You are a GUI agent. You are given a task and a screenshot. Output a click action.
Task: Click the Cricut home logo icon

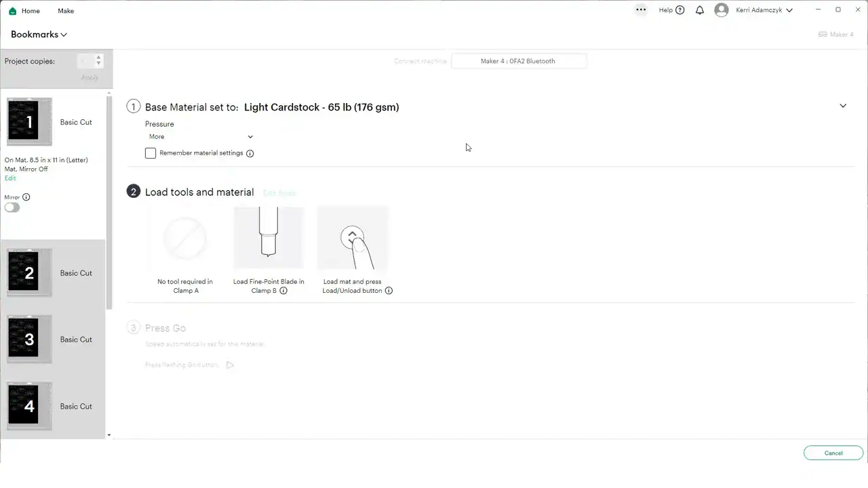click(12, 11)
